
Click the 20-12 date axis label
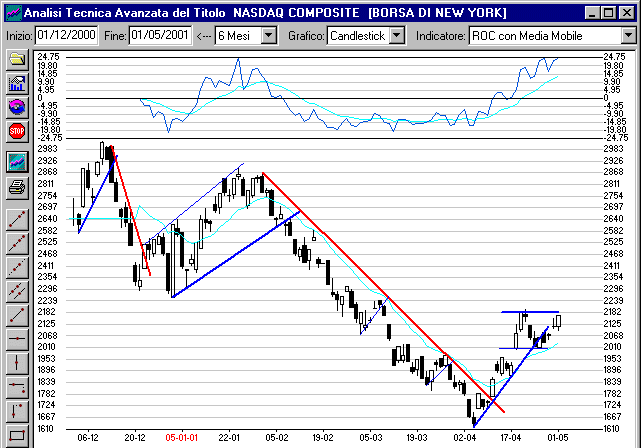click(135, 438)
